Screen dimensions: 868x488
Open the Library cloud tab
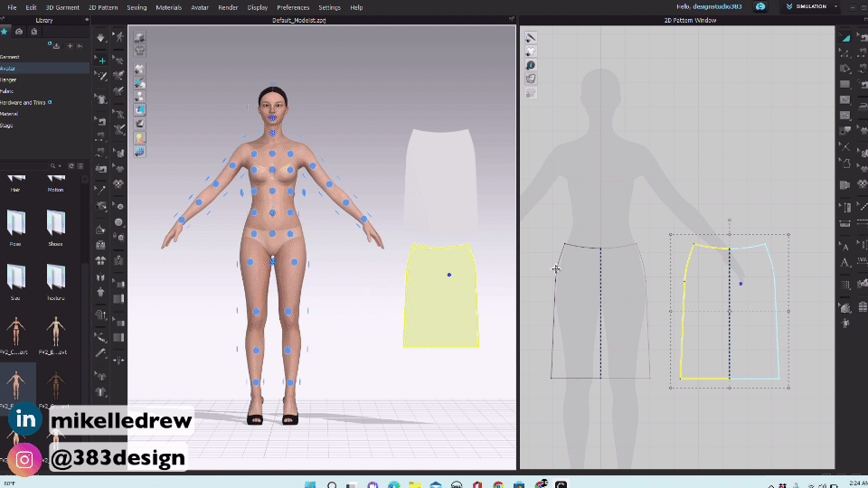pyautogui.click(x=19, y=32)
